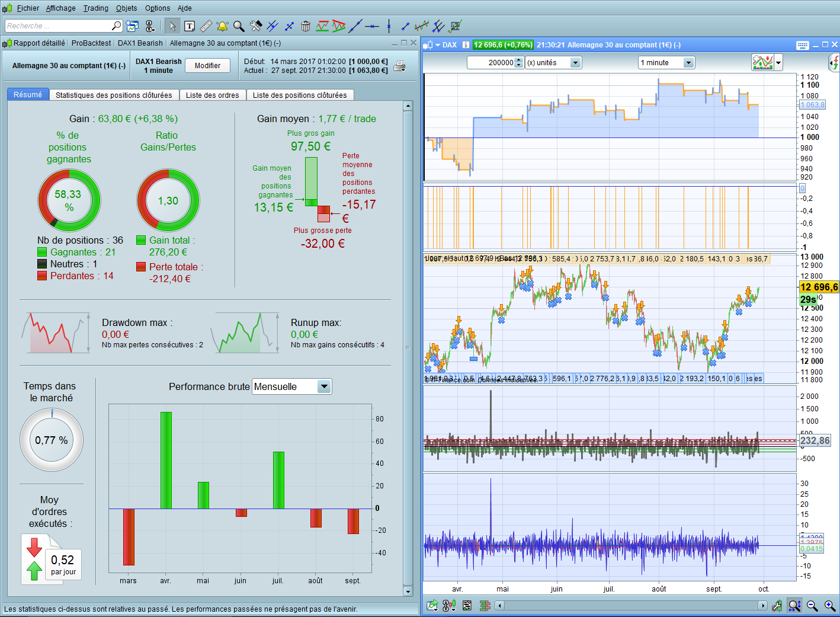Open the 1 minute timeframe dropdown

click(x=666, y=62)
